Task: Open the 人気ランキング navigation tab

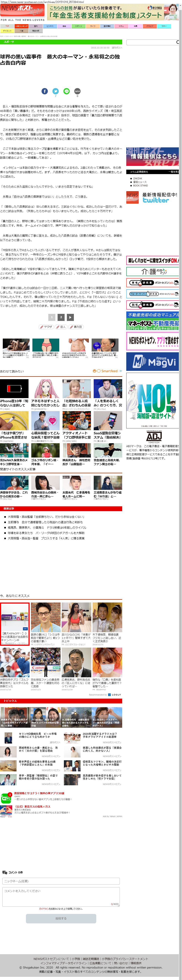Action: pos(22,26)
